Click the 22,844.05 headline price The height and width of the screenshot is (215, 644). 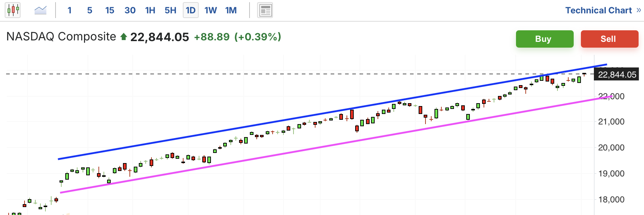click(160, 37)
